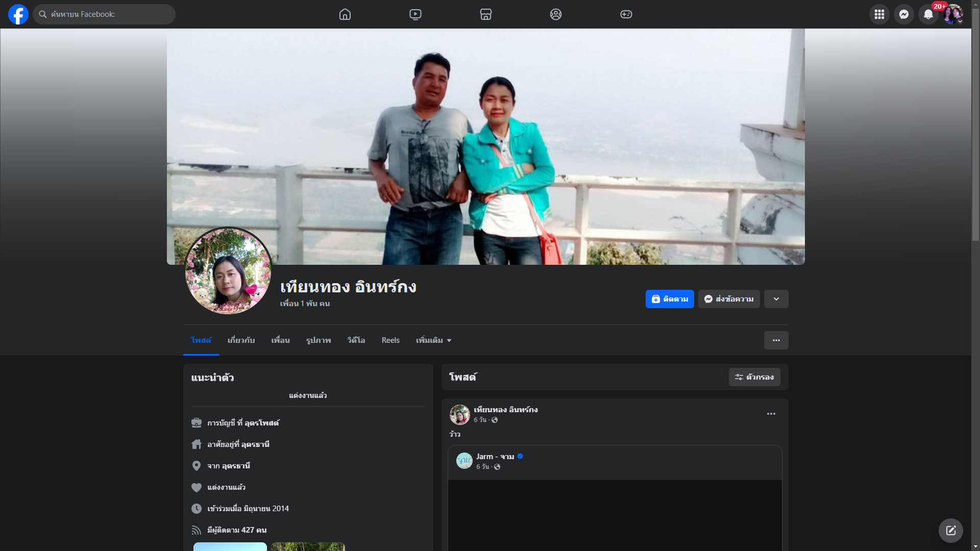Open the Marketplace icon
Viewport: 980px width, 551px height.
coord(486,14)
